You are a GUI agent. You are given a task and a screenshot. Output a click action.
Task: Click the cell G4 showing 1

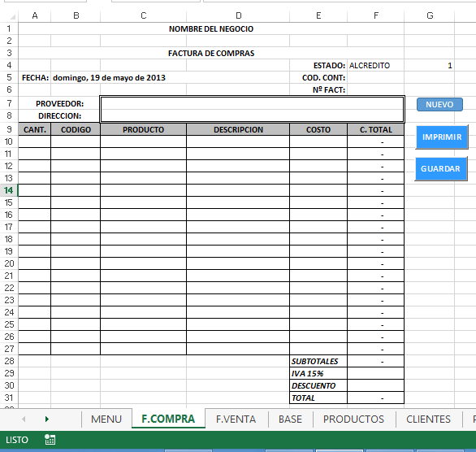pyautogui.click(x=430, y=66)
